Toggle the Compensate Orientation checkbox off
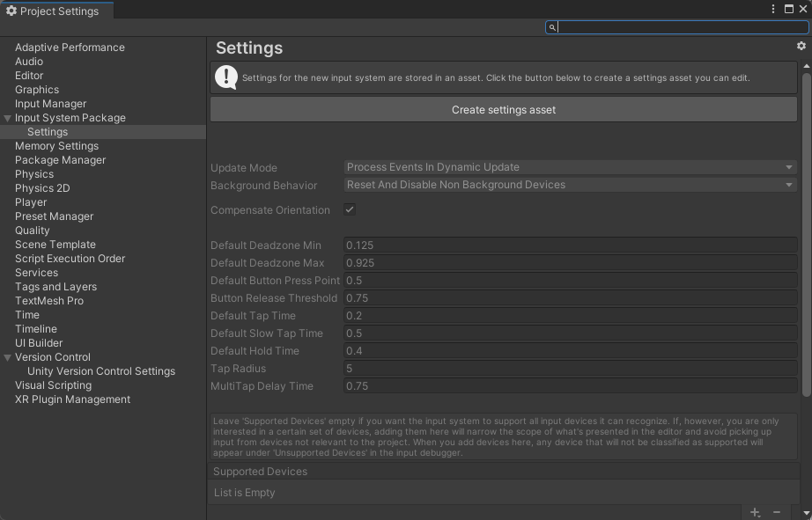Screen dimensions: 812x520 point(350,209)
